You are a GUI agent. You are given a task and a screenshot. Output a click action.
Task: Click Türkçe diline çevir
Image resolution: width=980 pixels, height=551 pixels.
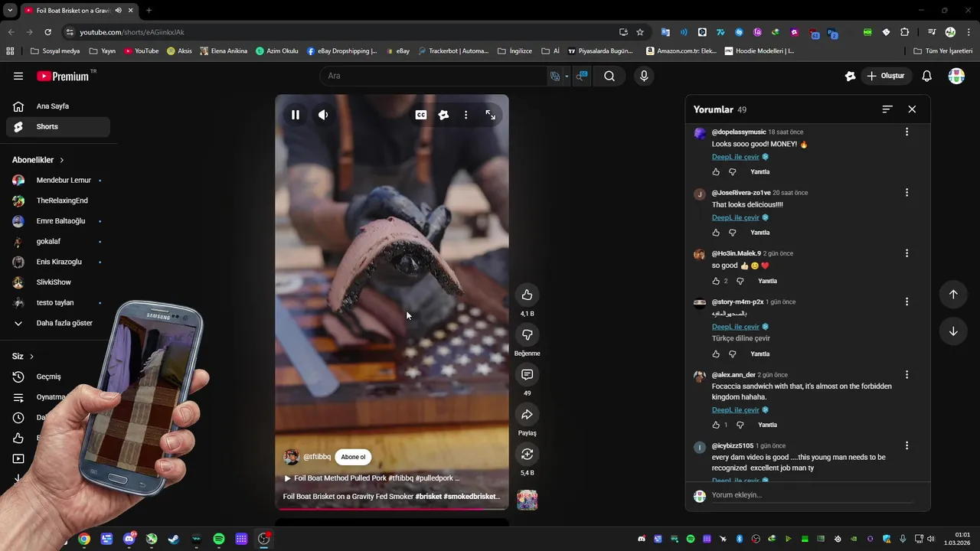point(741,338)
